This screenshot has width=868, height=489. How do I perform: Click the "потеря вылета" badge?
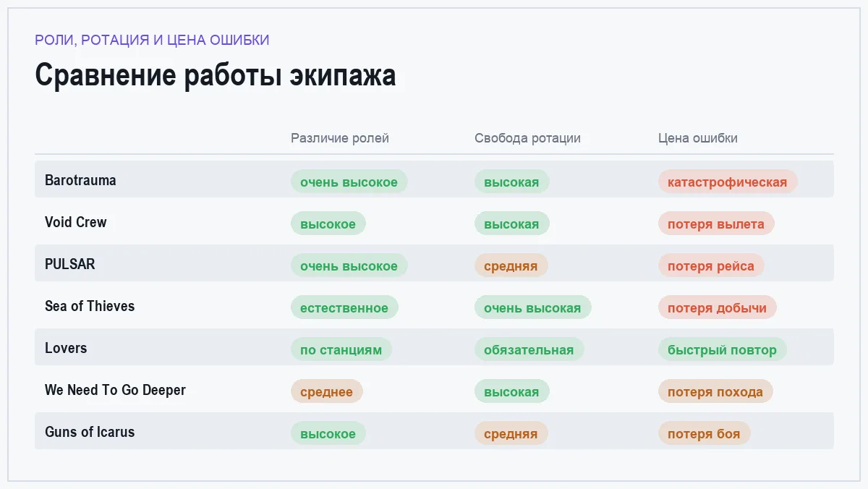tap(716, 224)
